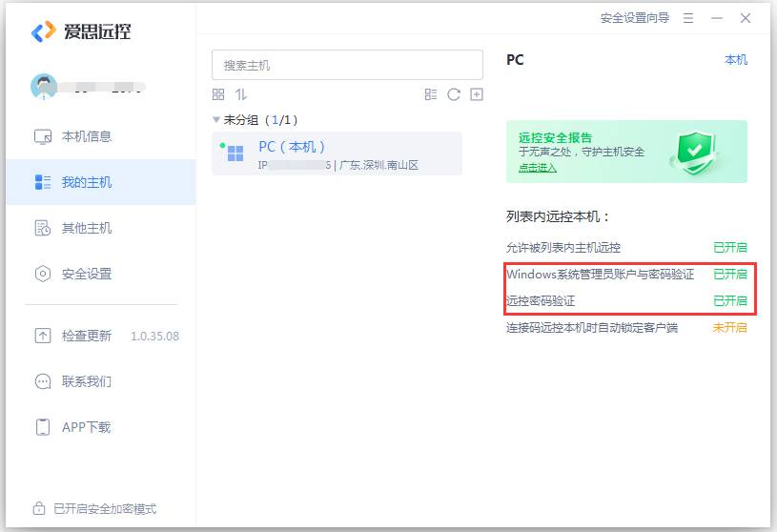Viewport: 777px width, 532px height.
Task: Open the hamburger menu in title bar
Action: point(687,18)
